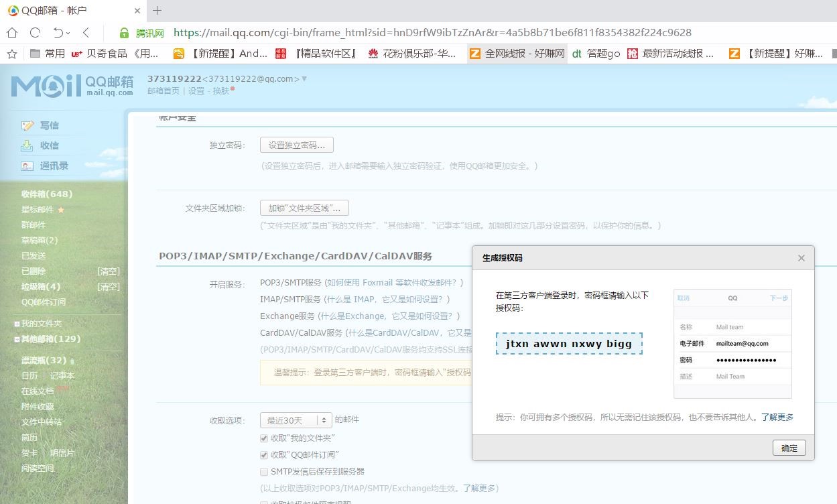Screen dimensions: 837x504
Task: Disable 收取"QQ邮件订阅" checkbox
Action: tap(264, 455)
